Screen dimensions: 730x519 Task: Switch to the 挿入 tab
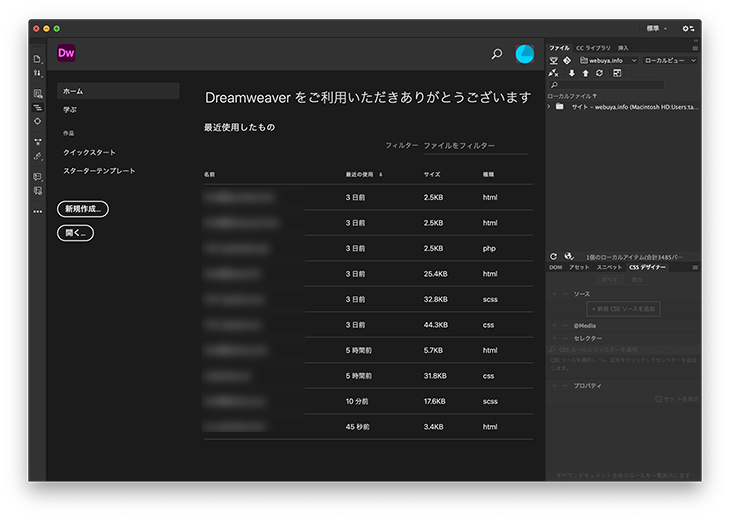(x=623, y=48)
